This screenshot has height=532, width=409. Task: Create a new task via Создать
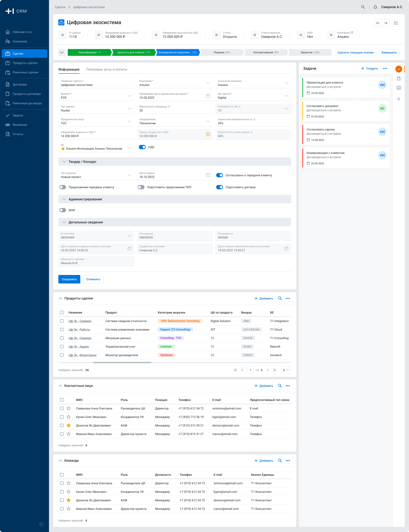point(369,68)
